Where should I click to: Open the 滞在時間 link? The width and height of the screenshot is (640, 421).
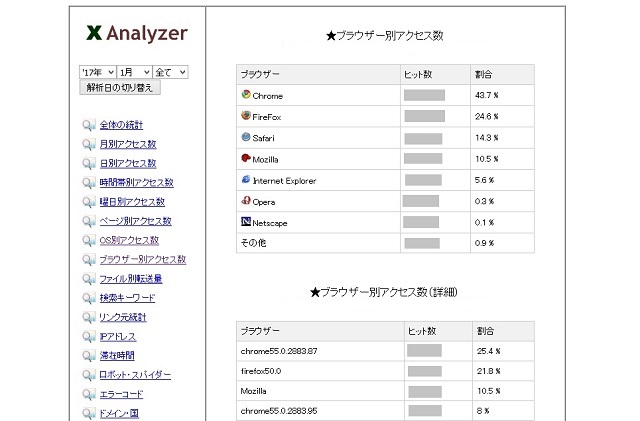117,355
